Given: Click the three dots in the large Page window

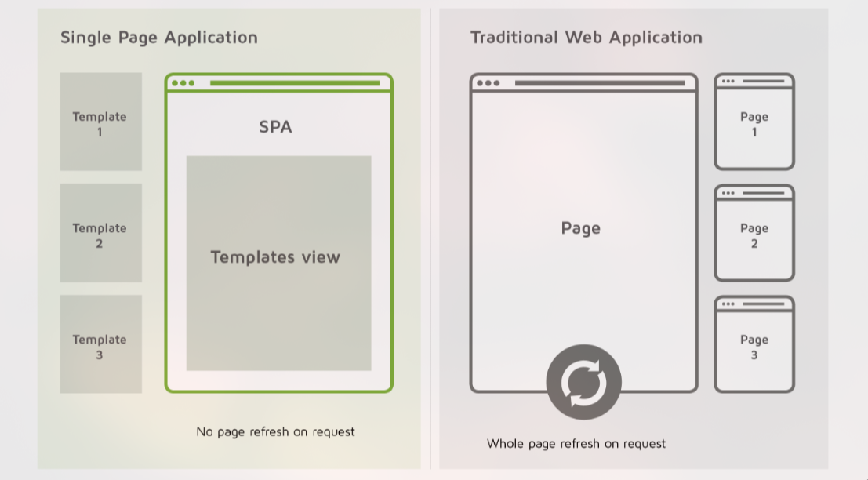Looking at the screenshot, I should point(487,83).
